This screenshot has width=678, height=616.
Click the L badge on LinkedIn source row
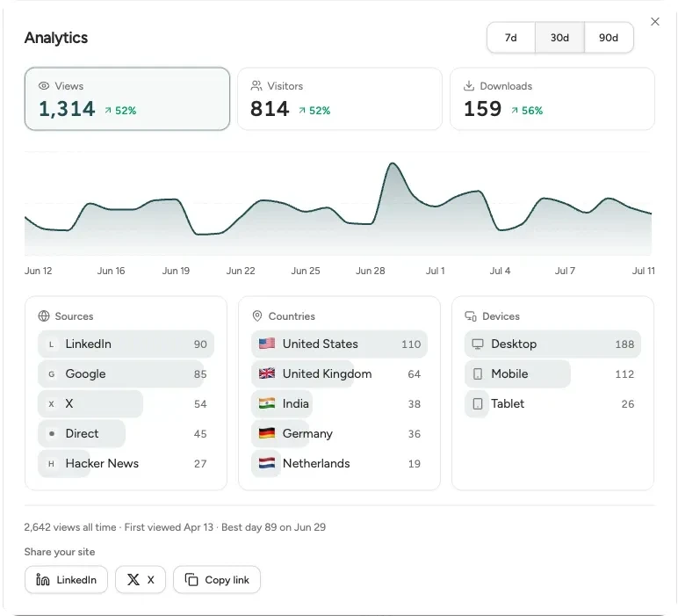point(51,344)
